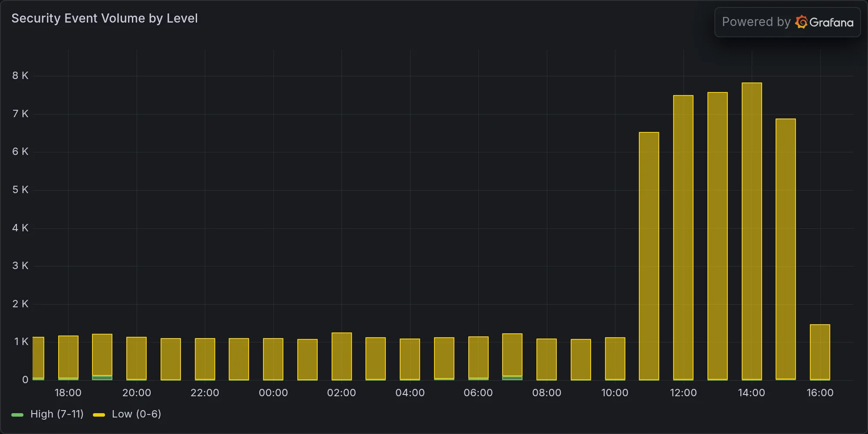Click the tallest bar at 14:00
This screenshot has height=434, width=868.
click(752, 231)
